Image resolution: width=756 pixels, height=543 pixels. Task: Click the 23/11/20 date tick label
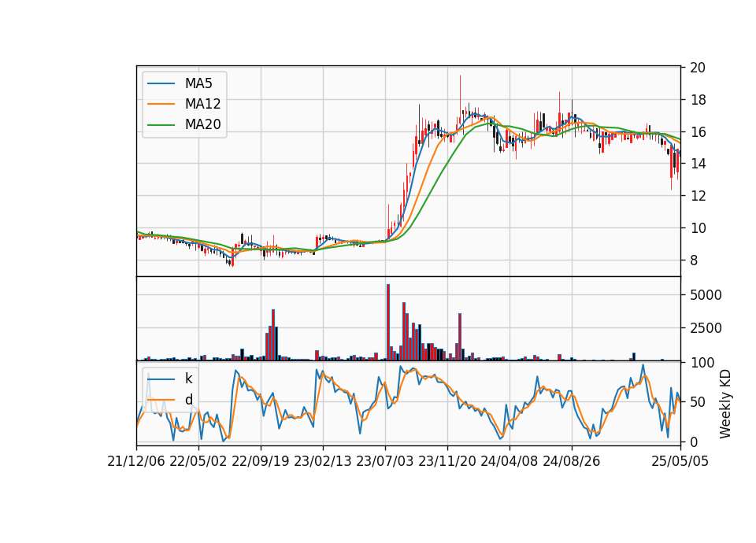[x=447, y=461]
